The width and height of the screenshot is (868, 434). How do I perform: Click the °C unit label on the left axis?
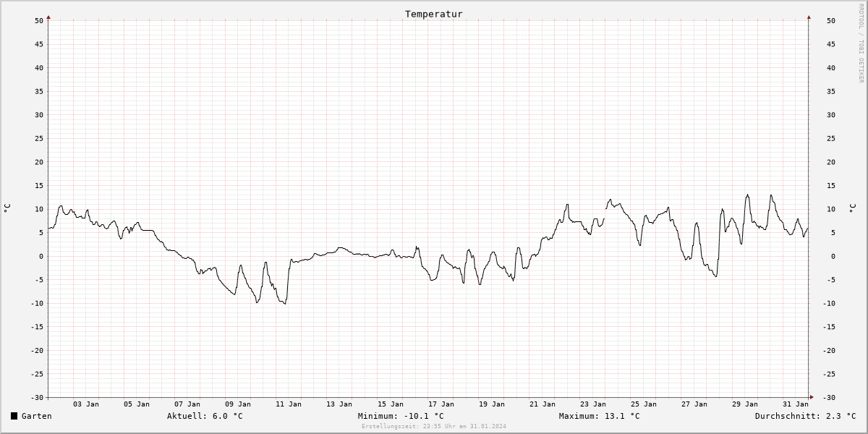[x=7, y=208]
